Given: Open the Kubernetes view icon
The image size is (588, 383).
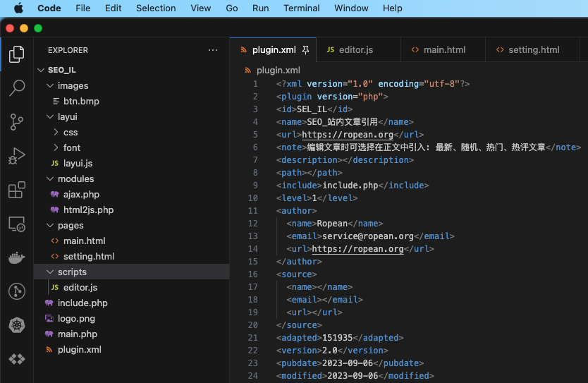Looking at the screenshot, I should [17, 325].
